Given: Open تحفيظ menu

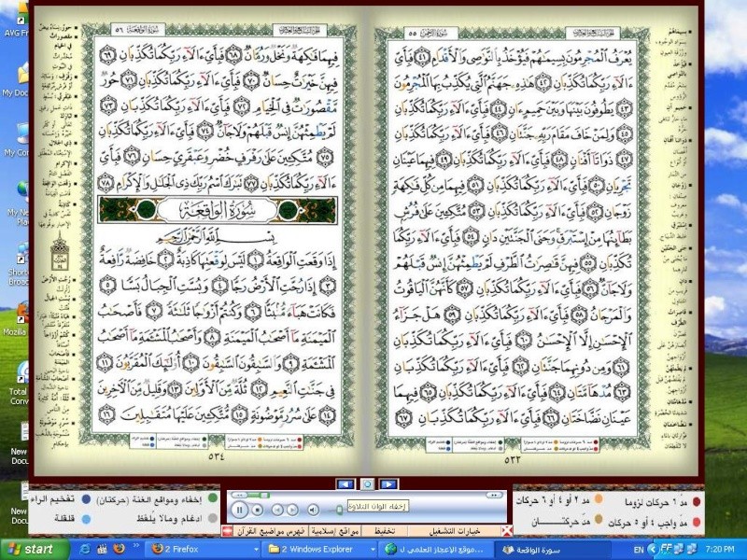Looking at the screenshot, I should pyautogui.click(x=384, y=530).
